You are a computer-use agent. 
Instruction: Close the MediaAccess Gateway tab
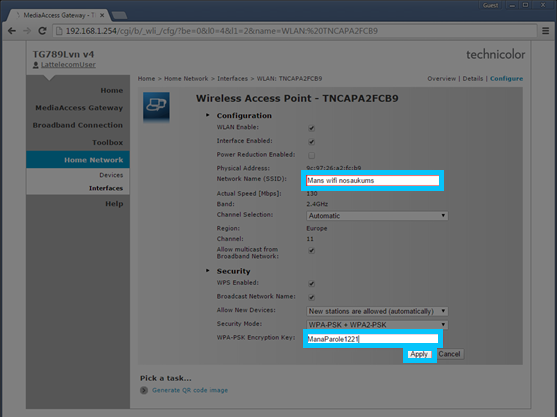click(x=102, y=15)
